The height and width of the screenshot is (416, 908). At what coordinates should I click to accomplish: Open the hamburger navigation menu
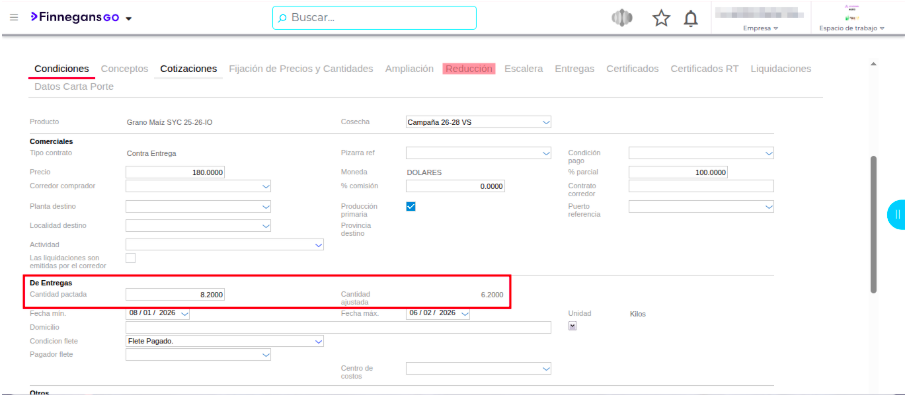[x=14, y=18]
